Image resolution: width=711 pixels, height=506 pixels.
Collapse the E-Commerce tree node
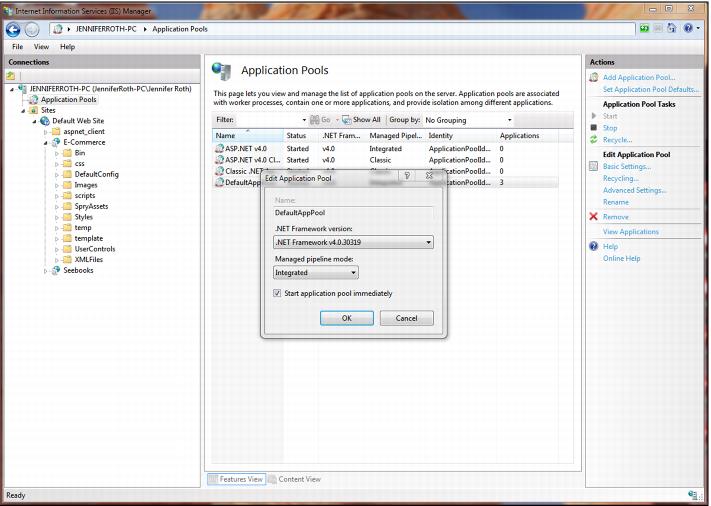(x=45, y=143)
